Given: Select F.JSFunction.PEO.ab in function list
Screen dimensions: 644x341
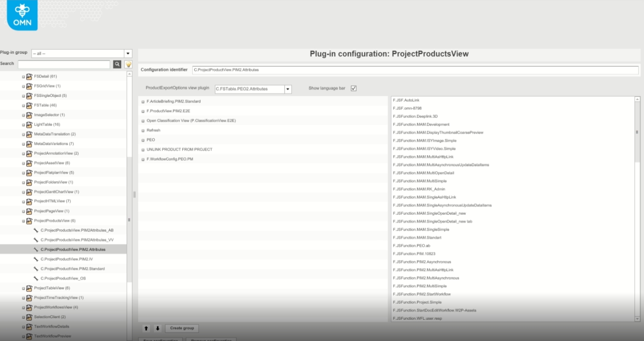Looking at the screenshot, I should [411, 246].
